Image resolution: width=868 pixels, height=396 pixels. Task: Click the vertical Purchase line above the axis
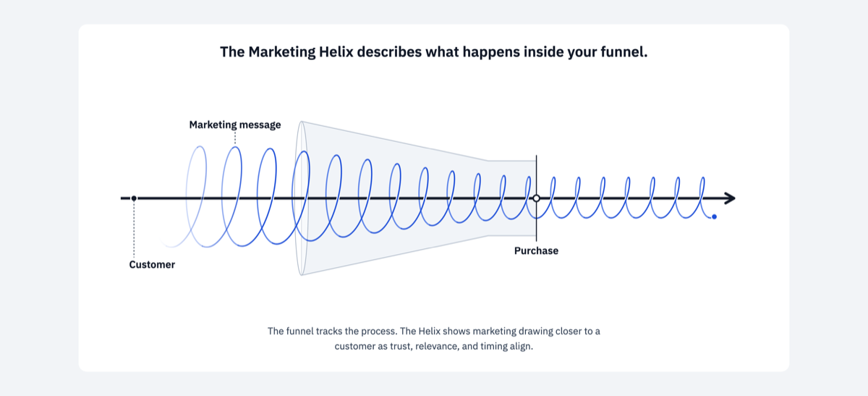[536, 174]
